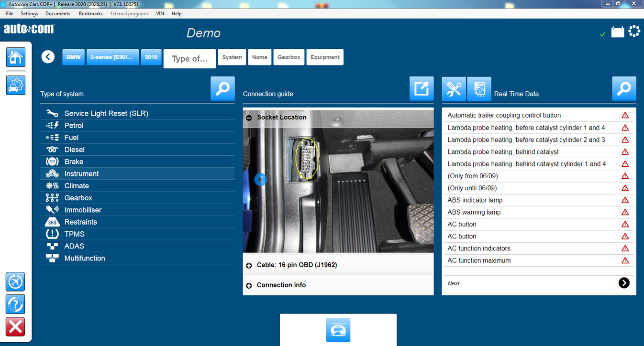Click the Home icon in the sidebar

[x=15, y=57]
